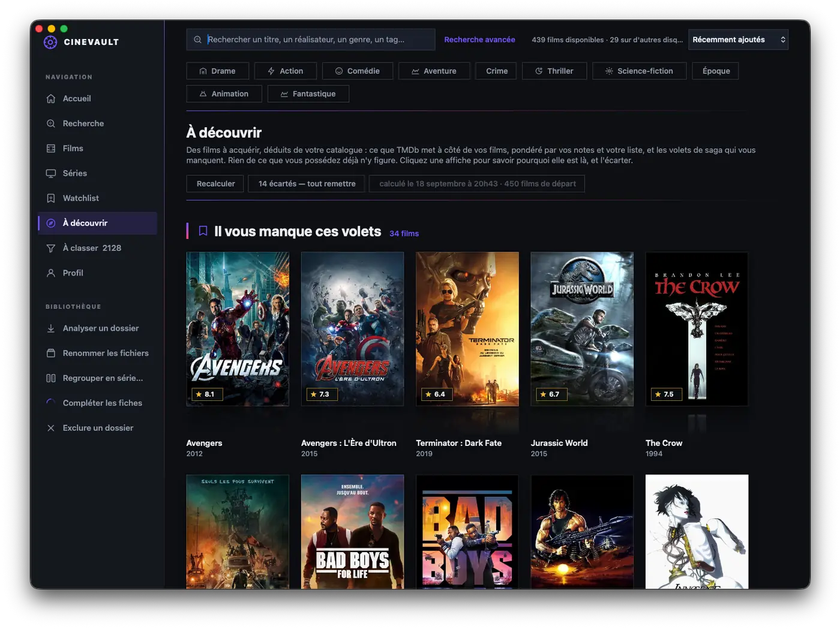Open the Jurassic World poster

click(x=582, y=329)
